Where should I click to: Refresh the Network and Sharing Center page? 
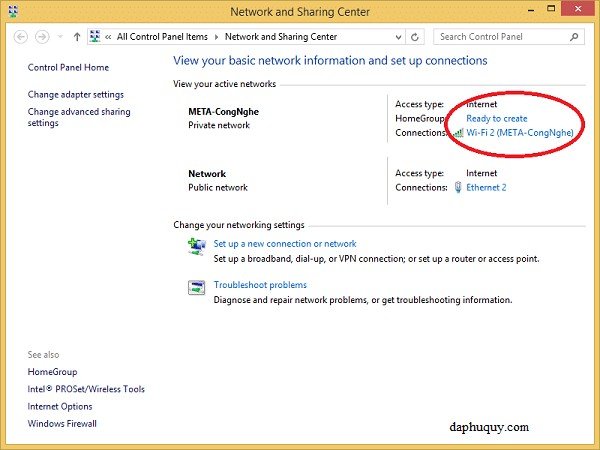pos(415,37)
